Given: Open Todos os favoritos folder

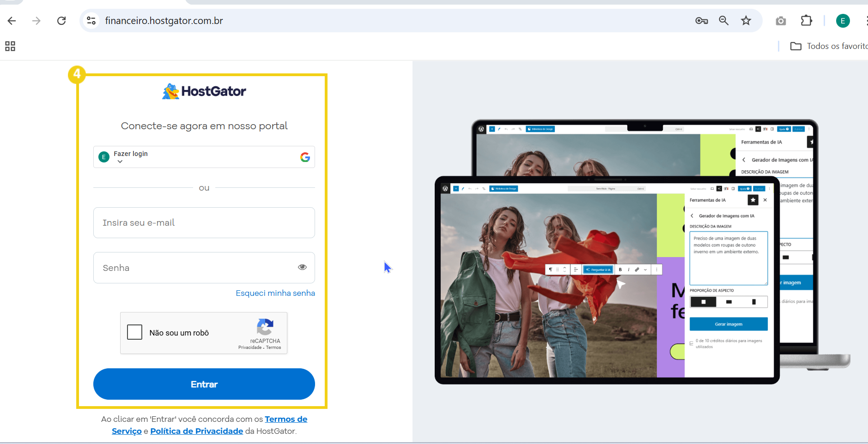Looking at the screenshot, I should pyautogui.click(x=829, y=46).
